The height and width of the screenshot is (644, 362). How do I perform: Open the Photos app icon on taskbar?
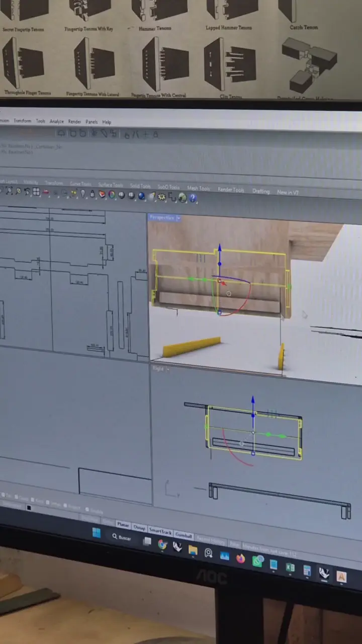pos(224,555)
